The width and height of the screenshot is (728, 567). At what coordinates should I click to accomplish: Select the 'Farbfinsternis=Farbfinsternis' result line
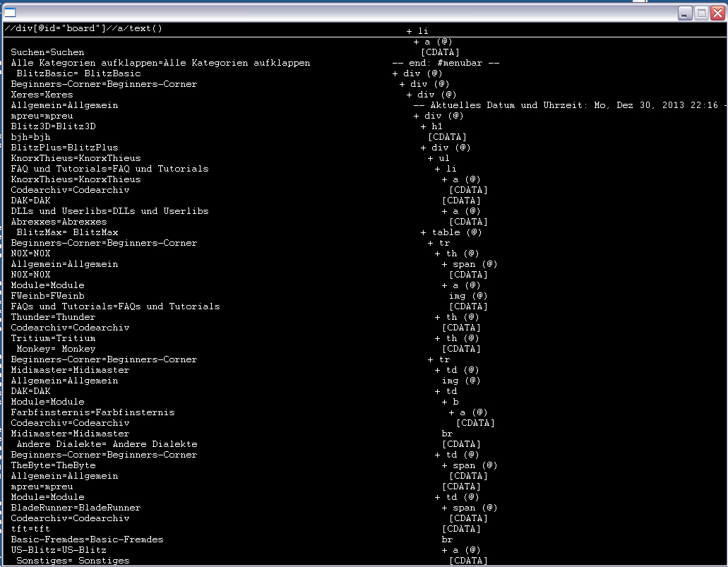(x=93, y=412)
